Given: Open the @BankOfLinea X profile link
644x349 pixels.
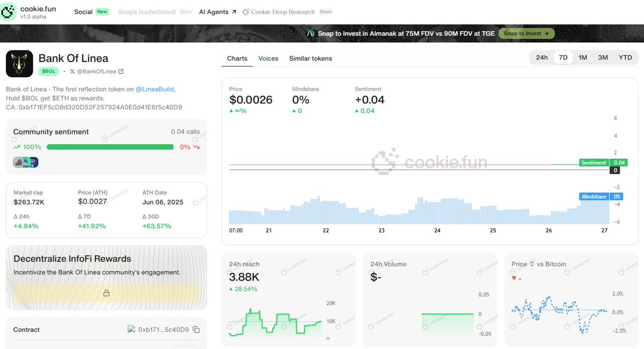Looking at the screenshot, I should 93,71.
